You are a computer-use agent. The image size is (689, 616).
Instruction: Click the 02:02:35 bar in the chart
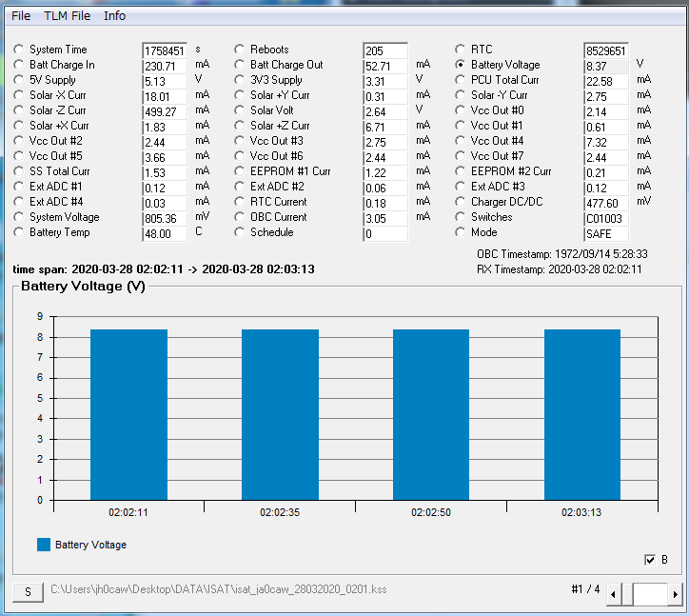coord(280,414)
